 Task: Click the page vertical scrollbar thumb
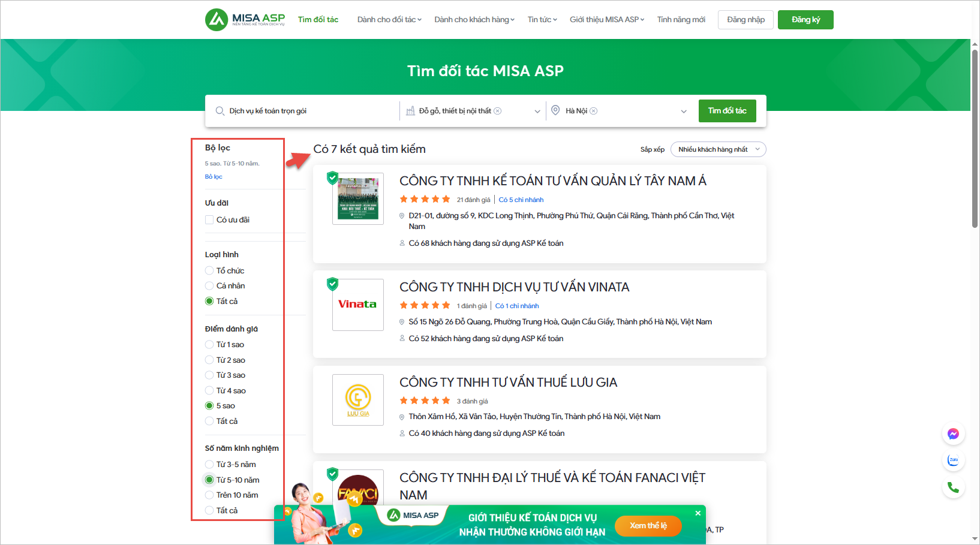click(975, 138)
